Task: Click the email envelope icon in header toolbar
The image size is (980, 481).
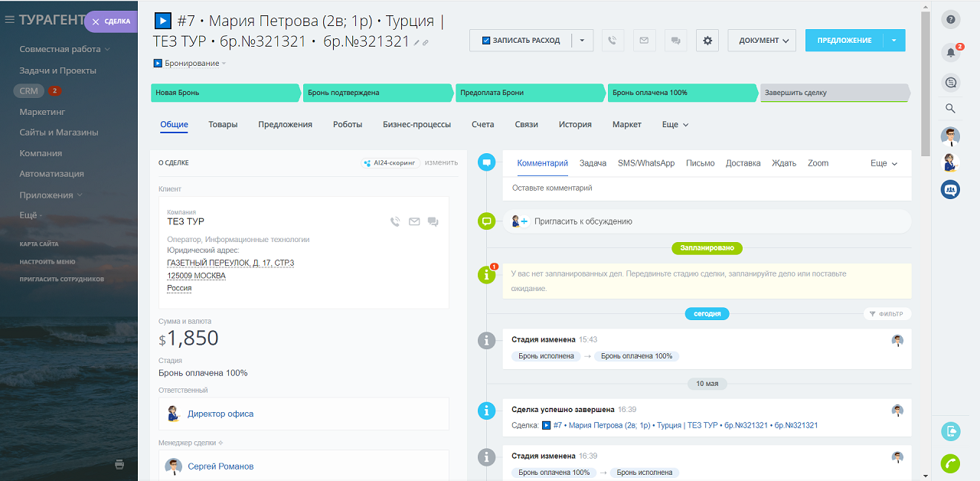Action: click(x=644, y=41)
